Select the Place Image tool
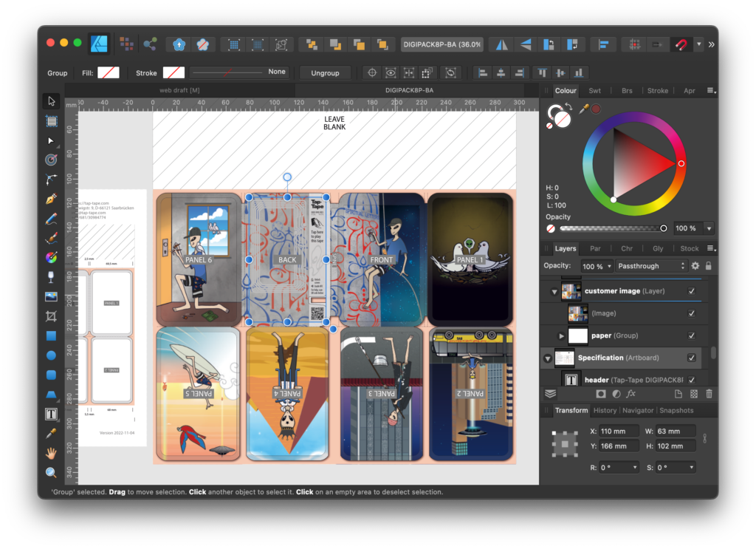 click(x=51, y=297)
